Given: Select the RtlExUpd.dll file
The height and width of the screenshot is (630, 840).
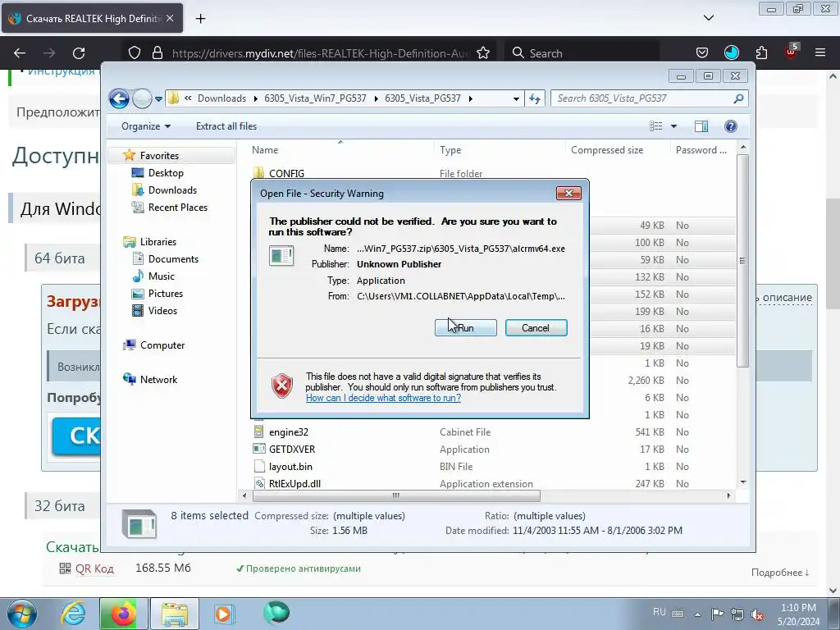Looking at the screenshot, I should pos(294,484).
